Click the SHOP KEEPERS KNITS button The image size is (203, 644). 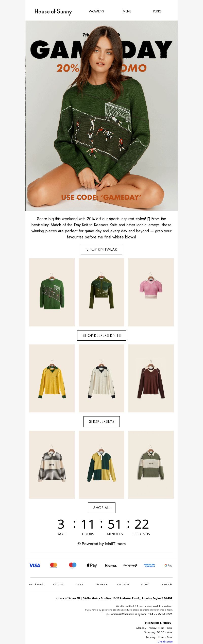[x=101, y=335]
